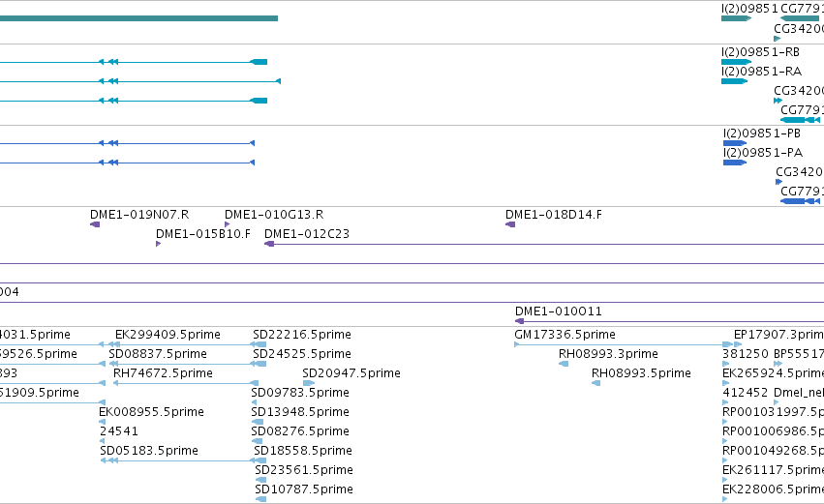This screenshot has width=824, height=504.
Task: Click the large teal gene bar
Action: (x=138, y=18)
